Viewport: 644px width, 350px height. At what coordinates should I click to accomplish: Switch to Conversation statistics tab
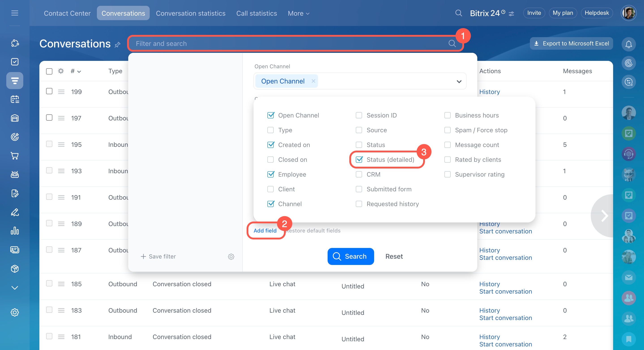pyautogui.click(x=190, y=13)
